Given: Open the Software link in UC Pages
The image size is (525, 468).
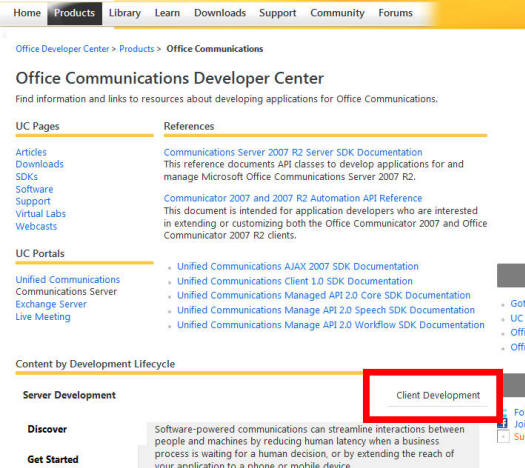Looking at the screenshot, I should (34, 189).
